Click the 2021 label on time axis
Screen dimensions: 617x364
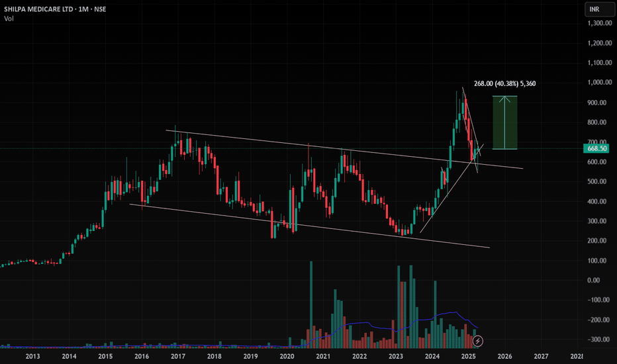click(323, 356)
